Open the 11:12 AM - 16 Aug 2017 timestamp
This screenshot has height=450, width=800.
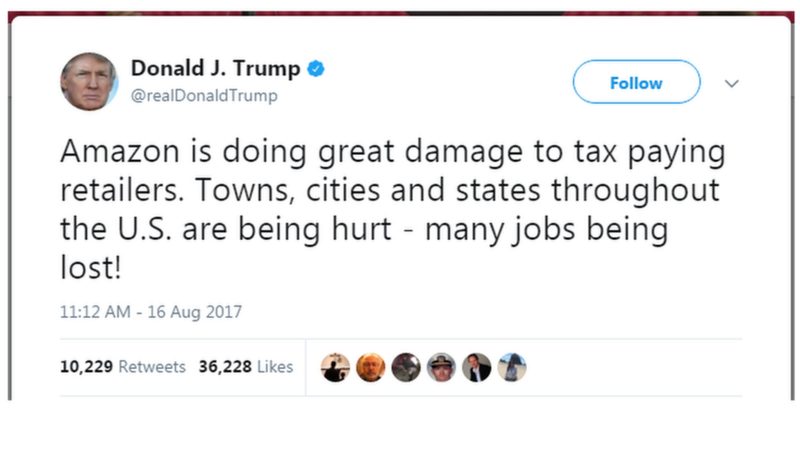[x=151, y=312]
